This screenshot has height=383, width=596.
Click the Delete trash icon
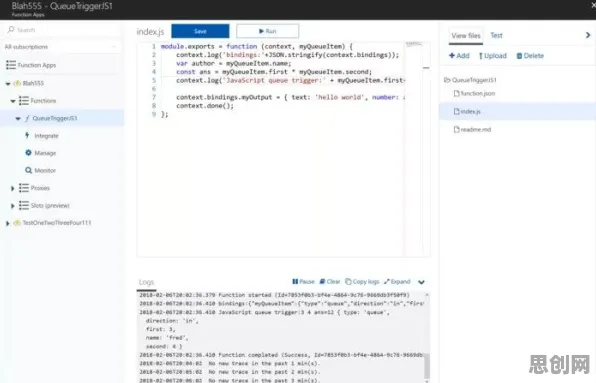click(519, 56)
